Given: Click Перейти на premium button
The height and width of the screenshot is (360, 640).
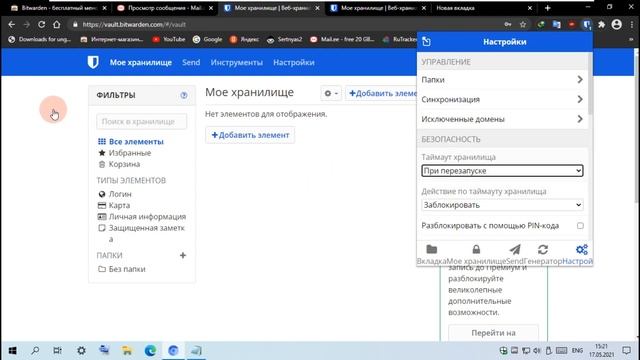Looking at the screenshot, I should (x=493, y=333).
